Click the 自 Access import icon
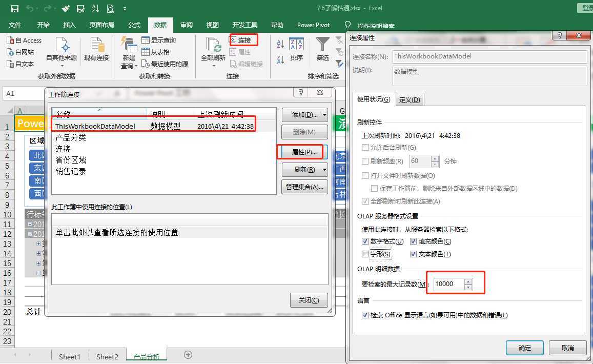This screenshot has width=593, height=364. point(10,41)
